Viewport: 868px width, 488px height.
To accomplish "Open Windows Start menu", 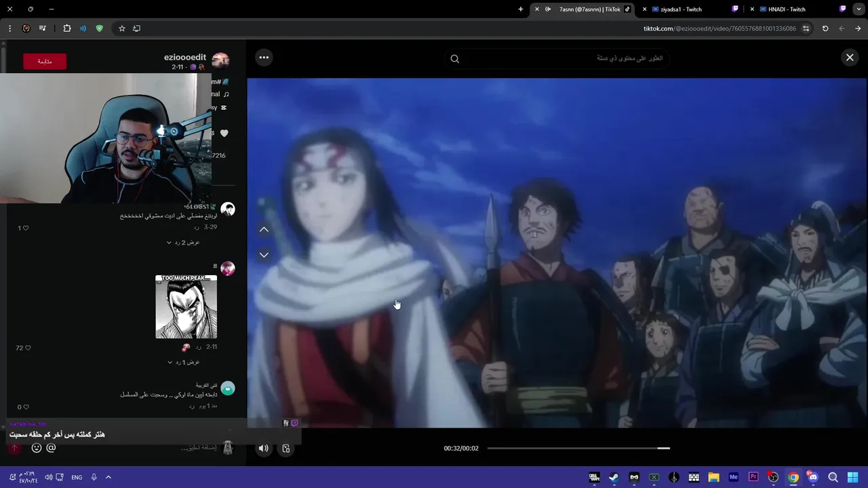I will tap(853, 477).
